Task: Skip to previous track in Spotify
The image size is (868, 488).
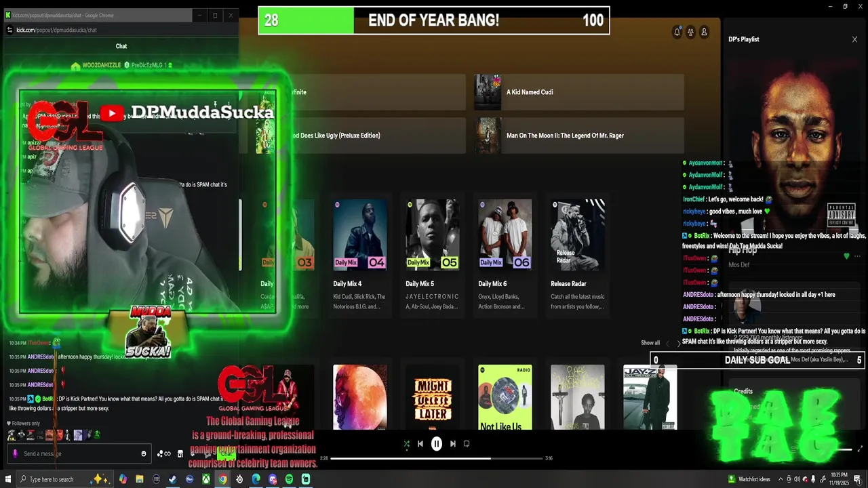Action: coord(420,444)
